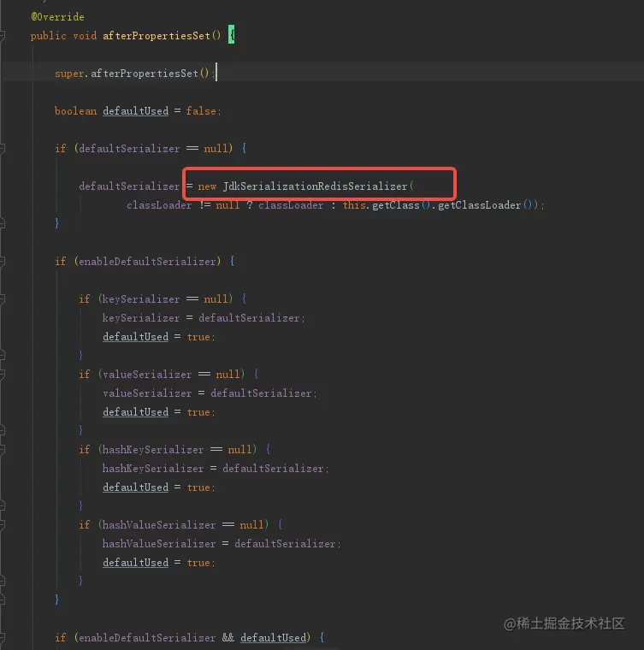
Task: Collapse fold marker on 'if (keySerializer == null)' line
Action: [2, 298]
